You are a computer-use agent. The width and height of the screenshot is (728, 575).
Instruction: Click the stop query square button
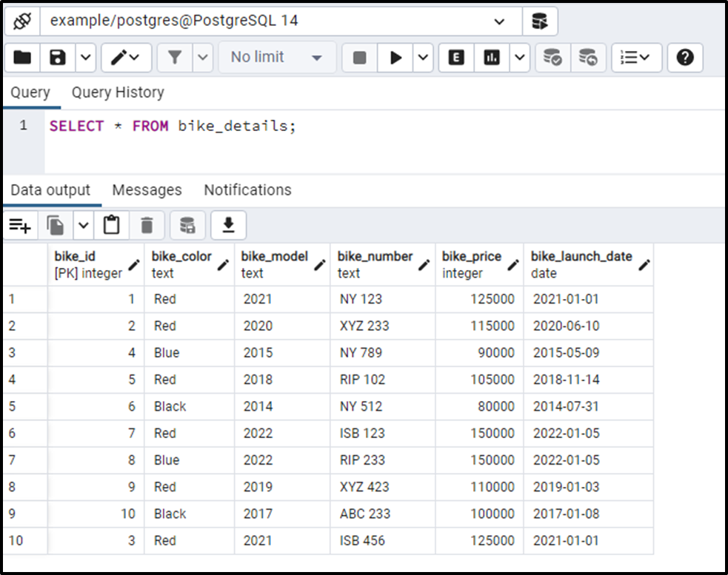click(359, 58)
